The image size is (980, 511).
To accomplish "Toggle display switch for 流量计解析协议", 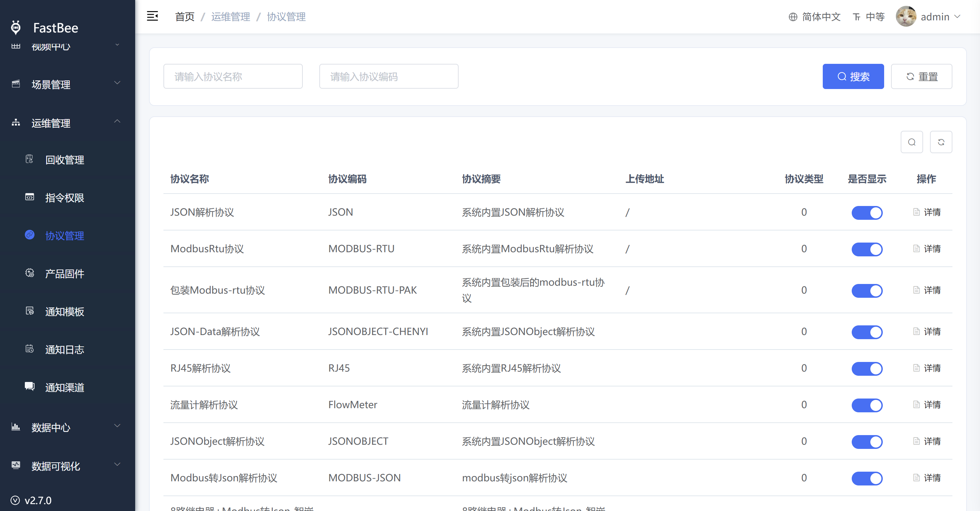I will [867, 405].
